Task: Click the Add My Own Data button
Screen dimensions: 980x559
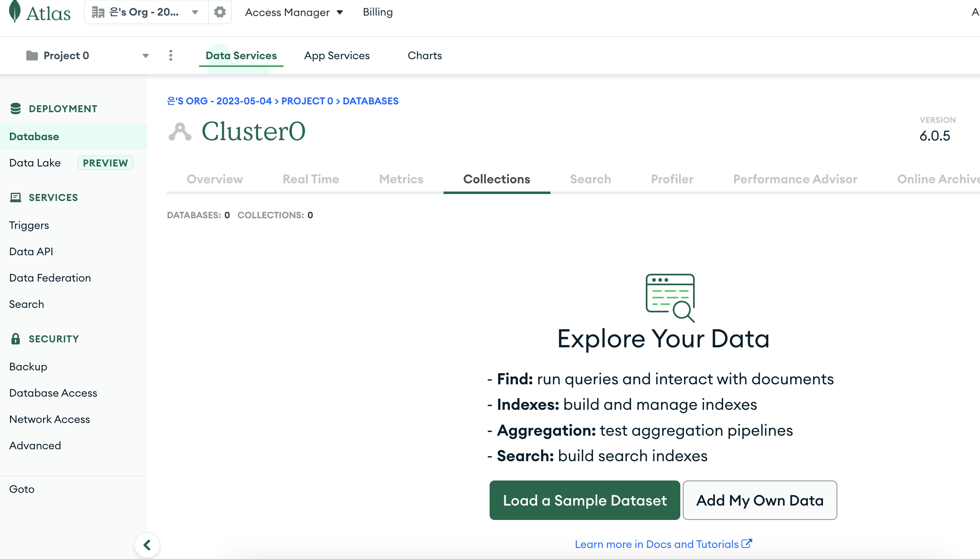Action: click(760, 500)
